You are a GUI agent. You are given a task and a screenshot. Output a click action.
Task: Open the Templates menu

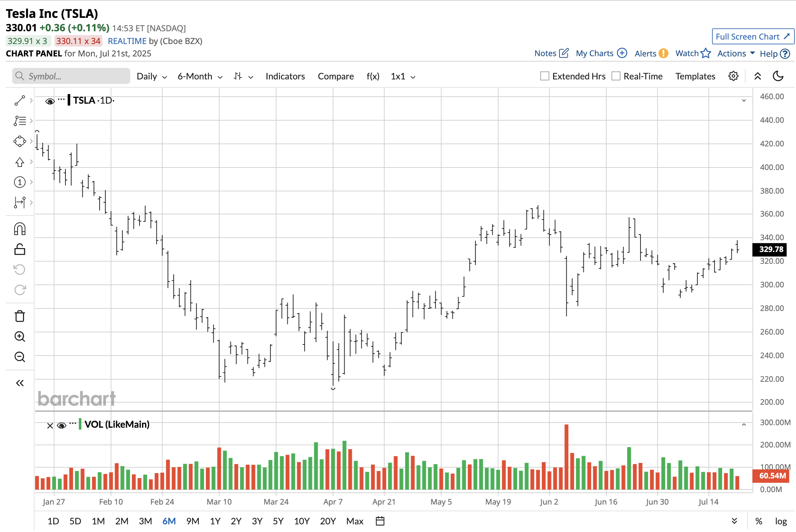pos(695,76)
